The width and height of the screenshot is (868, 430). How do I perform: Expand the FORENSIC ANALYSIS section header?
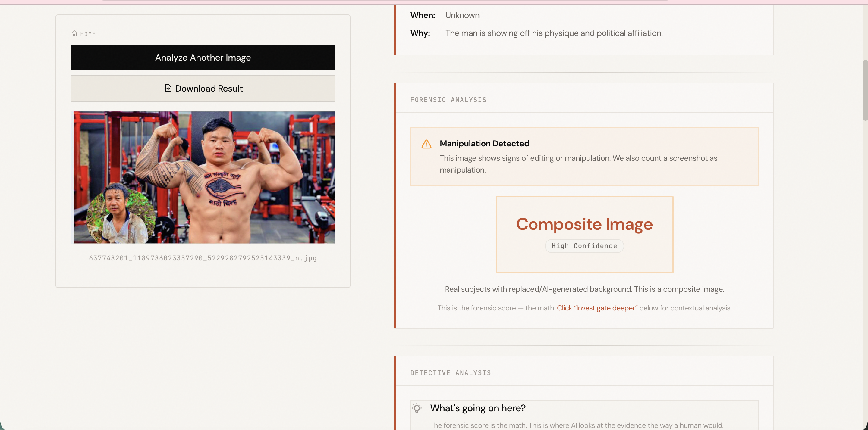[x=448, y=100]
